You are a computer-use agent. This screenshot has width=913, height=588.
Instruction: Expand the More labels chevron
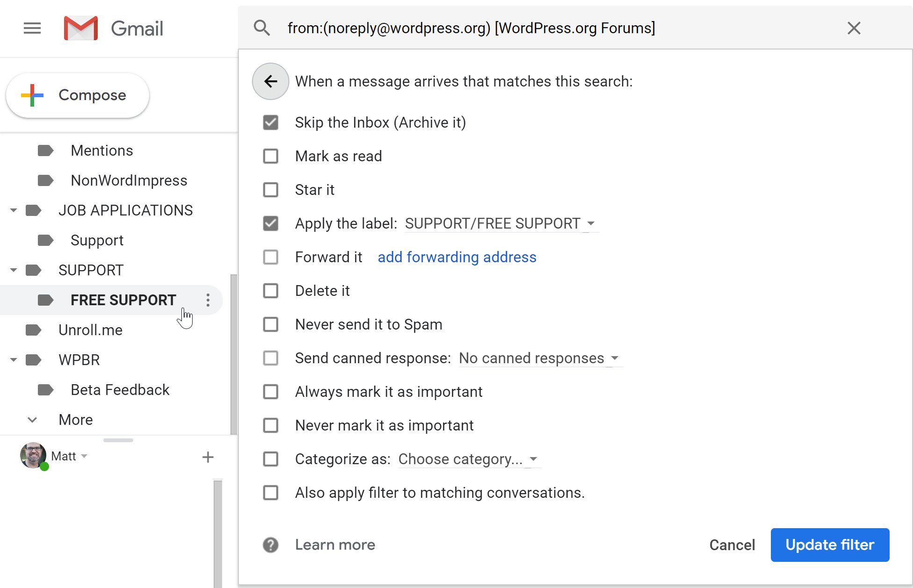[32, 420]
